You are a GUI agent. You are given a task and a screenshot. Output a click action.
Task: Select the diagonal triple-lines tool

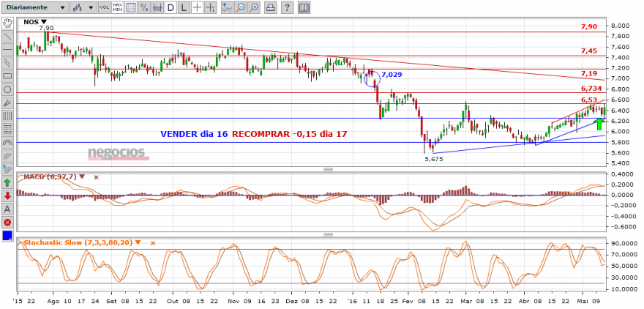[x=7, y=156]
